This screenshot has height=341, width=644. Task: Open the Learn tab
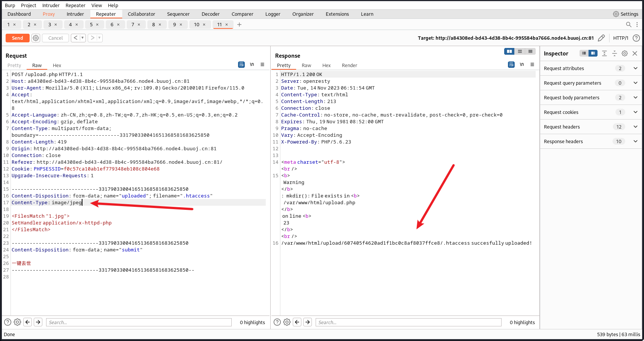[367, 14]
